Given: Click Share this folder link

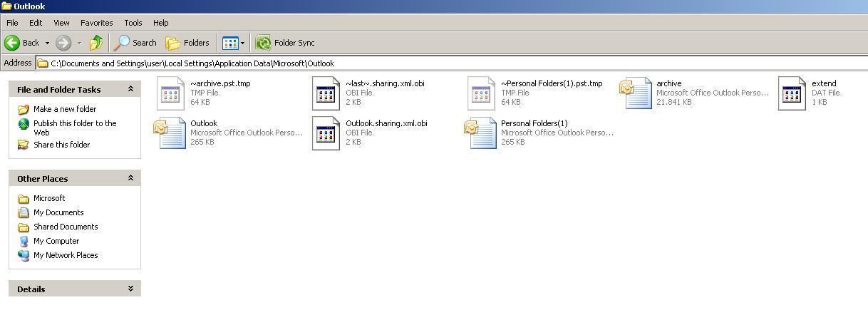Looking at the screenshot, I should click(61, 145).
